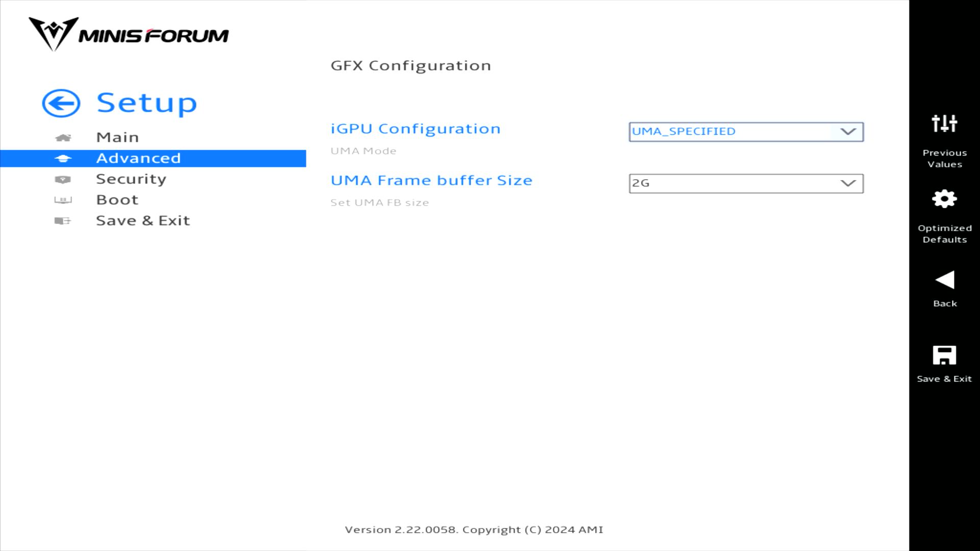
Task: Open the Boot menu item
Action: point(117,200)
